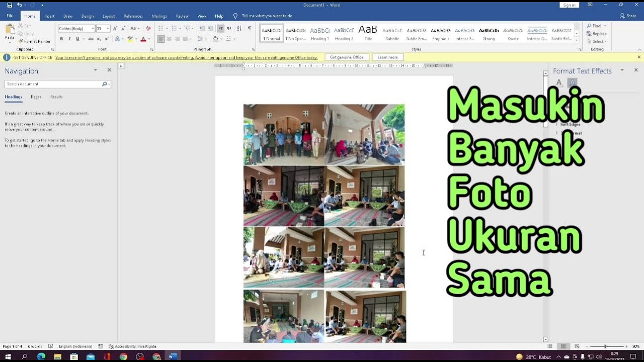644x362 pixels.
Task: Toggle Show/Hide paragraph marks
Action: coord(250,29)
